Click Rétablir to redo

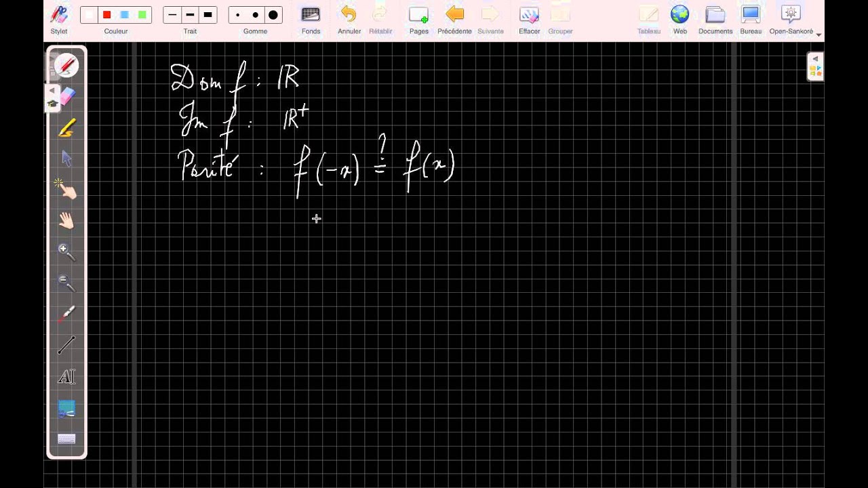pos(380,19)
